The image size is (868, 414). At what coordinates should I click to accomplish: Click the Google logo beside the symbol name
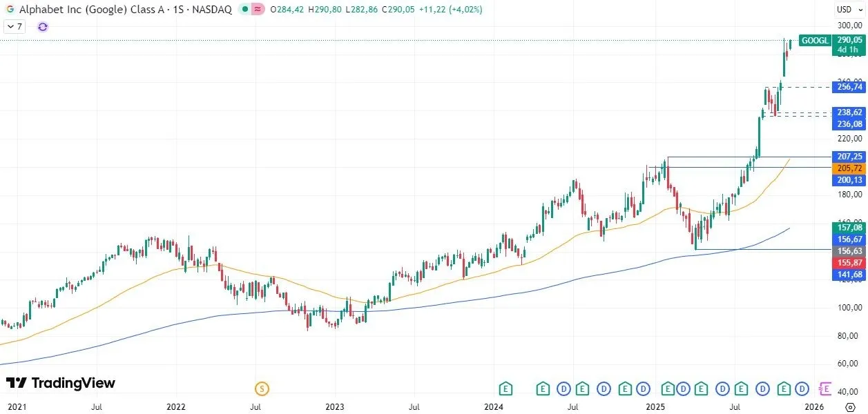pyautogui.click(x=9, y=10)
